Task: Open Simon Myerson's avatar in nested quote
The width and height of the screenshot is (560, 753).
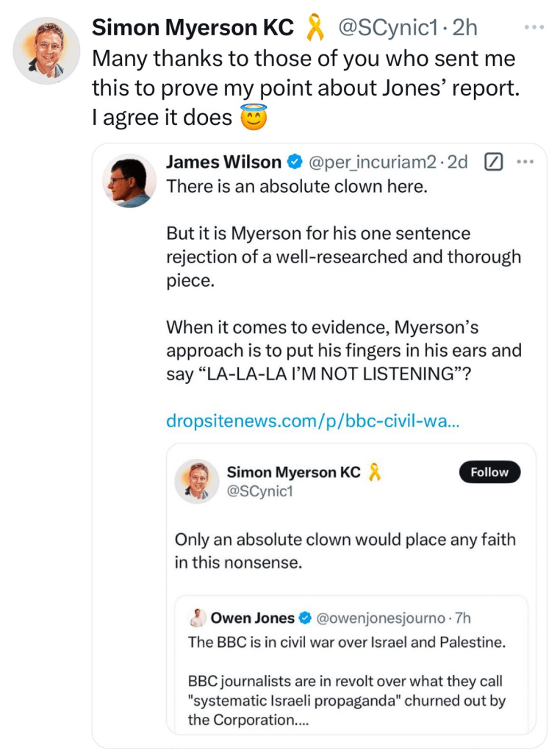Action: click(x=196, y=482)
